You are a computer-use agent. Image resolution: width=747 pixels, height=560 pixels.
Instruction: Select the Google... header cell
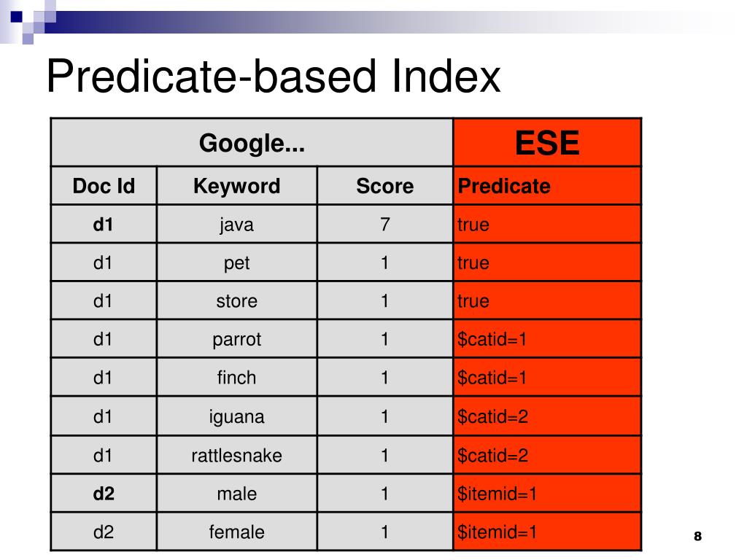(252, 142)
